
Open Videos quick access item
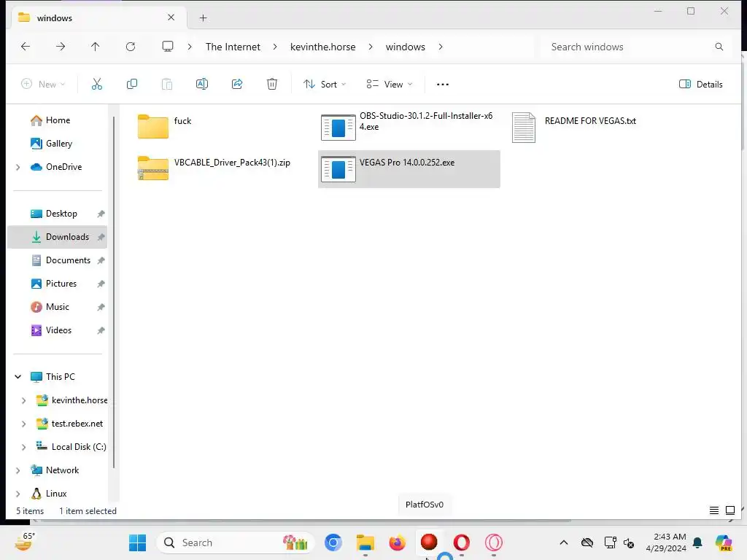pyautogui.click(x=57, y=330)
